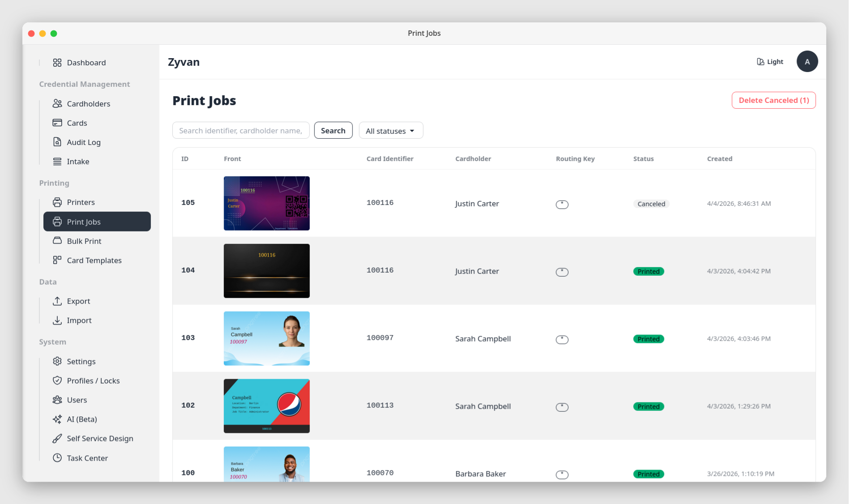The height and width of the screenshot is (504, 849).
Task: Click routing key icon for job 100
Action: [x=562, y=475]
